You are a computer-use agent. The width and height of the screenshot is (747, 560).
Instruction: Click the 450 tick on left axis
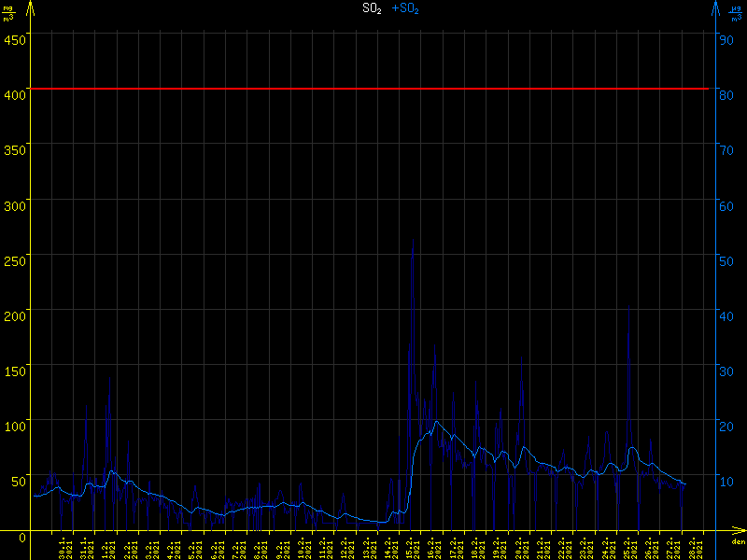click(15, 39)
